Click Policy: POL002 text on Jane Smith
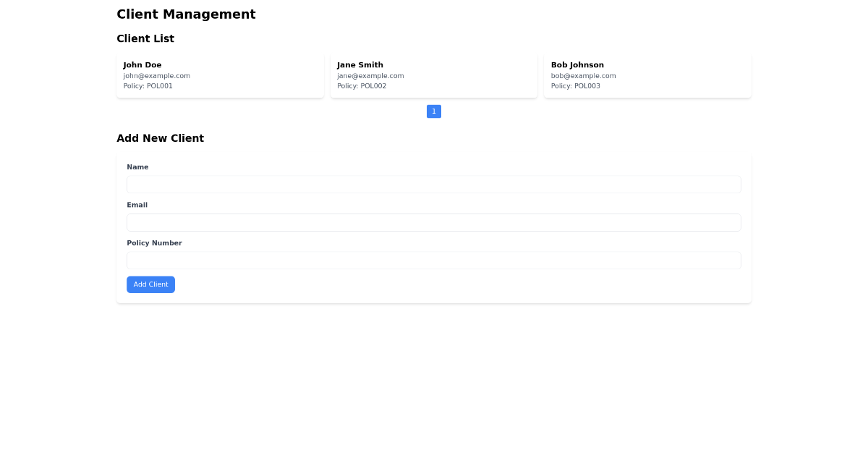Screen dimensions: 868x456 362,86
